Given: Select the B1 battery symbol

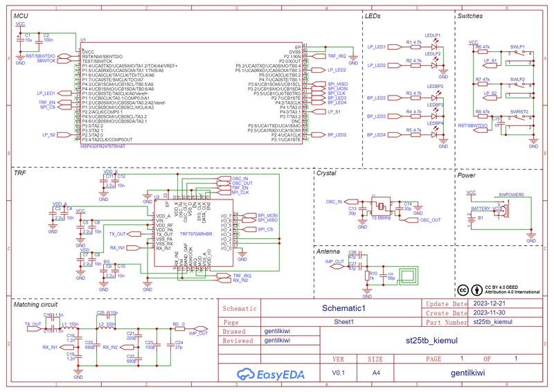Looking at the screenshot, I should 471,220.
